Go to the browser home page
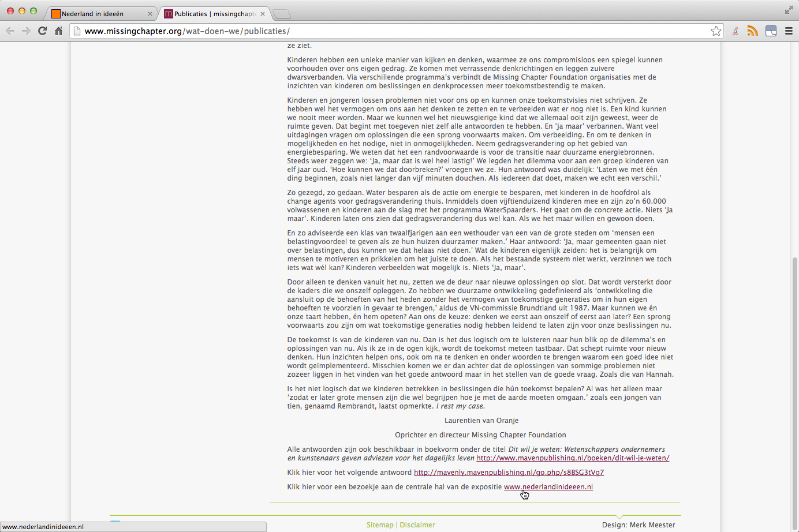This screenshot has height=532, width=799. [x=58, y=31]
